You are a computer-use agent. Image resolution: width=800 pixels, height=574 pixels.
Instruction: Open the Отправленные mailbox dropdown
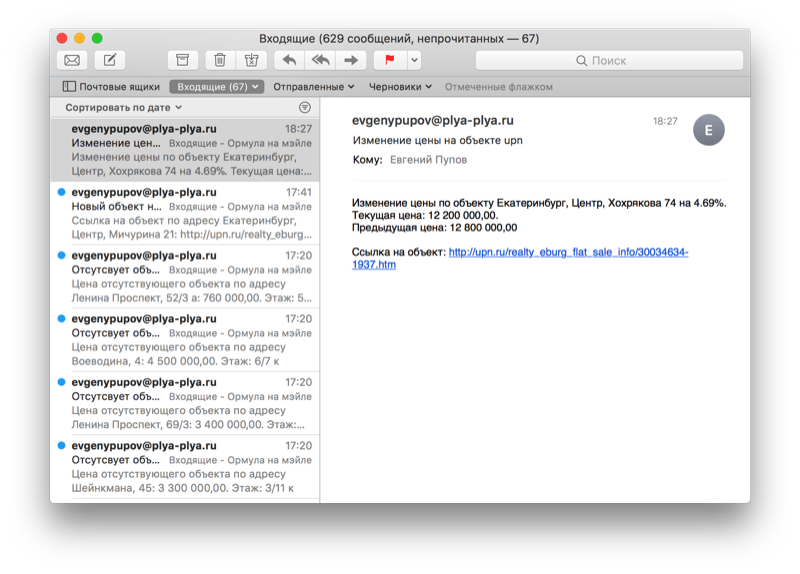pos(315,87)
